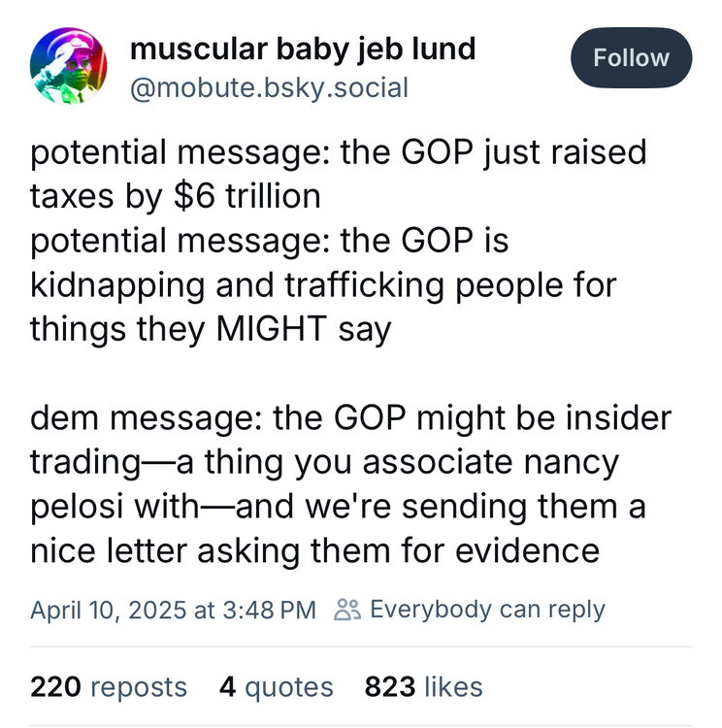Click the "dem message" paragraph
Viewport: 722px width, 728px height.
pyautogui.click(x=350, y=418)
